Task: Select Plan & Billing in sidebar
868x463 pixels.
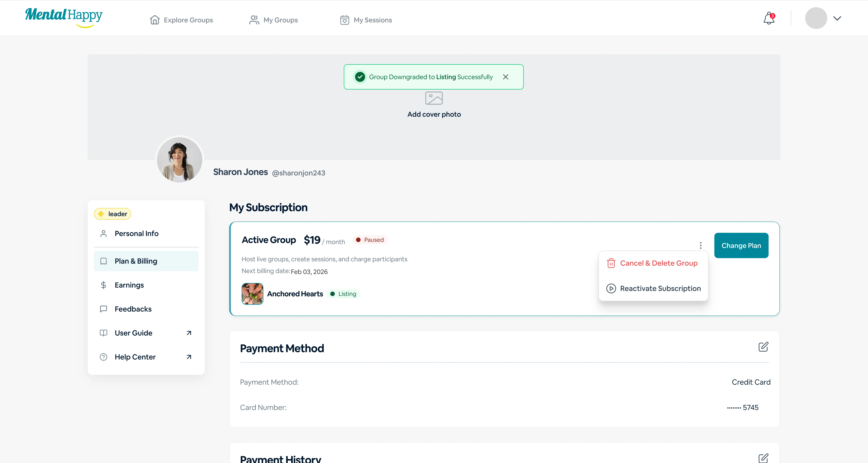Action: pos(146,261)
